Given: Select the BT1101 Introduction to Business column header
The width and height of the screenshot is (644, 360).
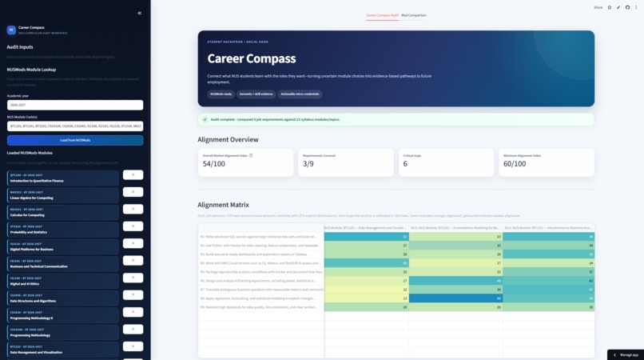Looking at the screenshot, I should [x=549, y=227].
